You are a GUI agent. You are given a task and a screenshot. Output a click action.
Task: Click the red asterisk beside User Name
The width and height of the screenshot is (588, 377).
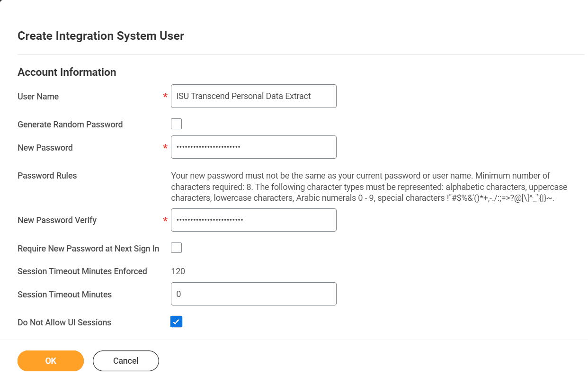(164, 96)
